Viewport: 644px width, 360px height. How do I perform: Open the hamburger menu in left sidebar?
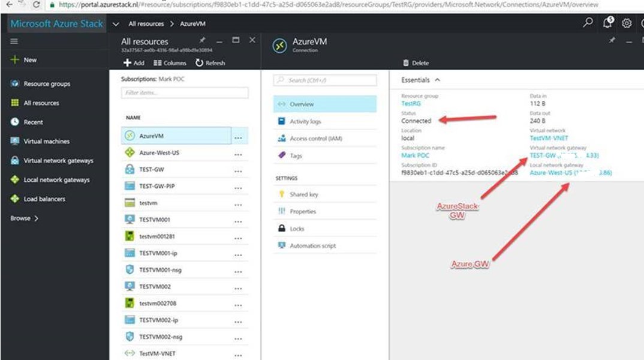(14, 41)
